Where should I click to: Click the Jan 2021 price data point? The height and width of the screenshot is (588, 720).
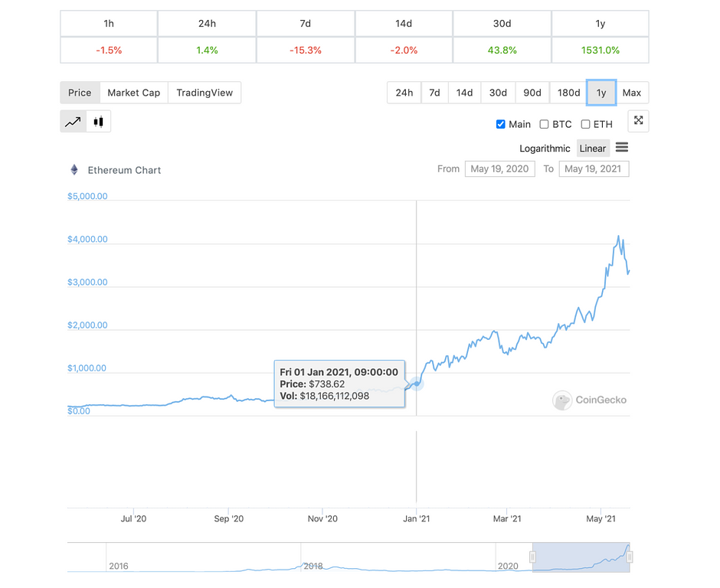[x=417, y=384]
